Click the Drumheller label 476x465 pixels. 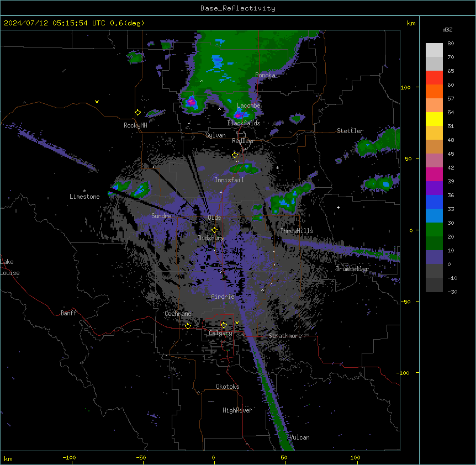pos(352,269)
